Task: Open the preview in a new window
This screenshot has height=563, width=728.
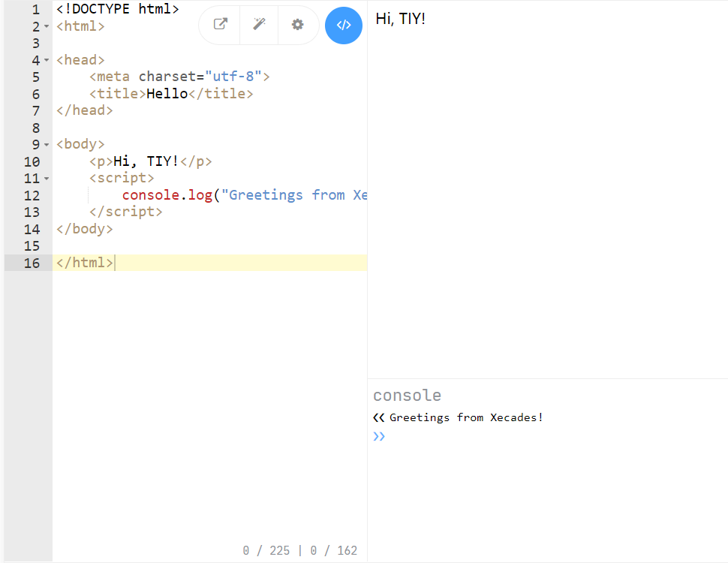Action: [x=220, y=24]
